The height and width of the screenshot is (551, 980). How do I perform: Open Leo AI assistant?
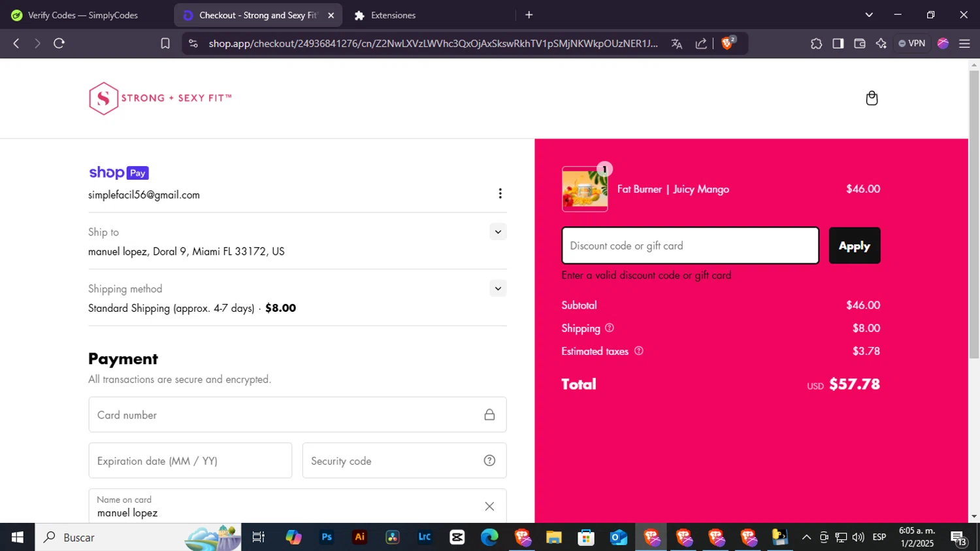881,44
